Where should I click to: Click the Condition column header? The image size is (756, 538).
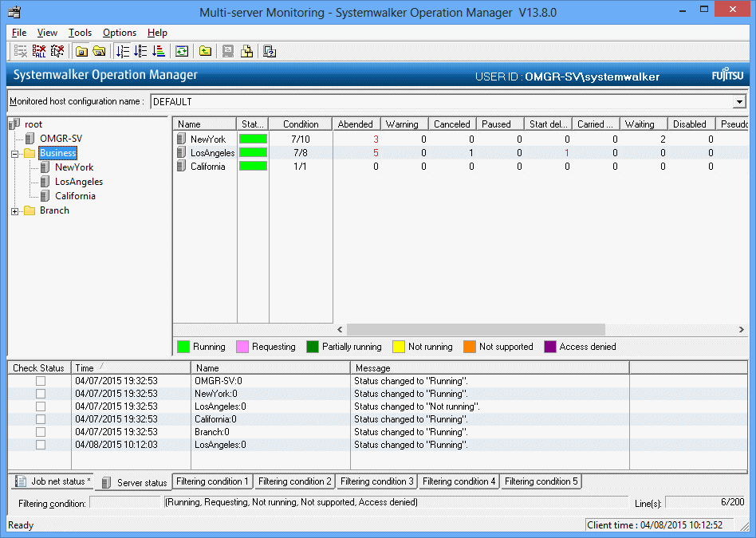[x=301, y=124]
